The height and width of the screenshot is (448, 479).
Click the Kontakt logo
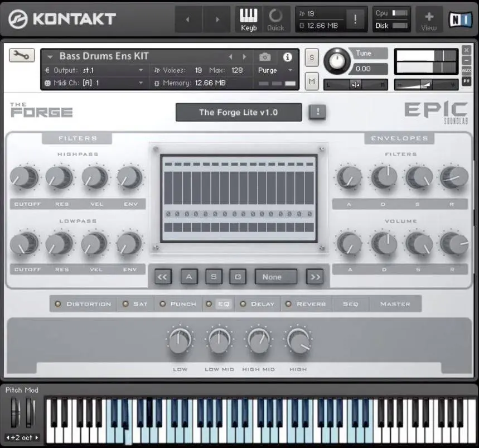[62, 19]
